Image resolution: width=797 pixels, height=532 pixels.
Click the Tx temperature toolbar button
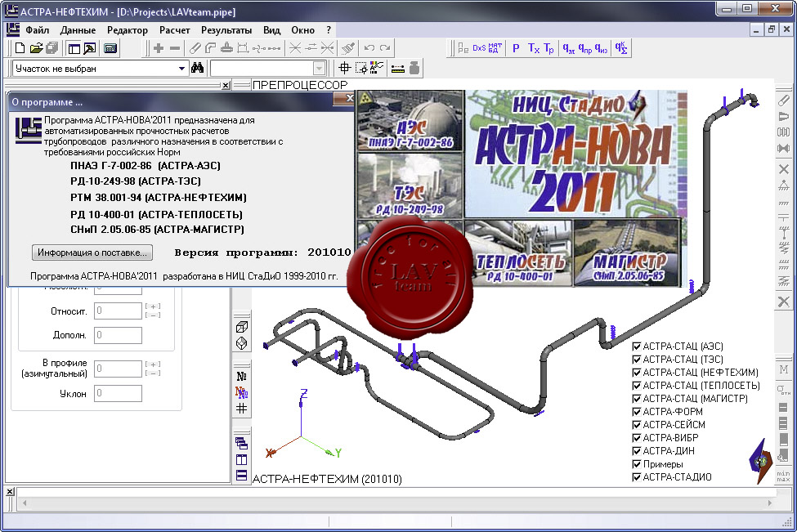pos(533,48)
